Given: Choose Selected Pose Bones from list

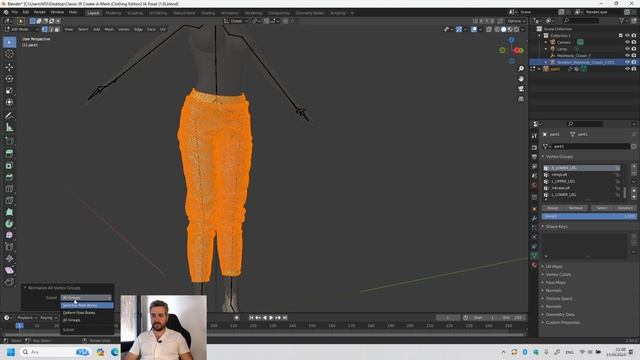Looking at the screenshot, I should (87, 305).
